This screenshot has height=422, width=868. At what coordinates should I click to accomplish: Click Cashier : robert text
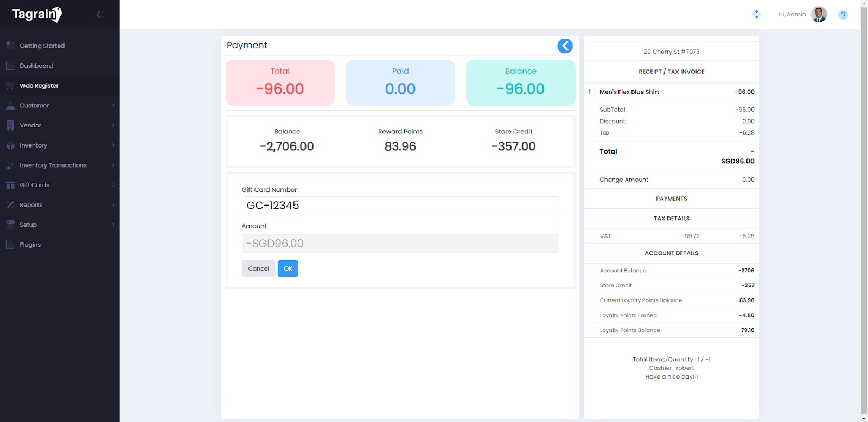tap(672, 368)
